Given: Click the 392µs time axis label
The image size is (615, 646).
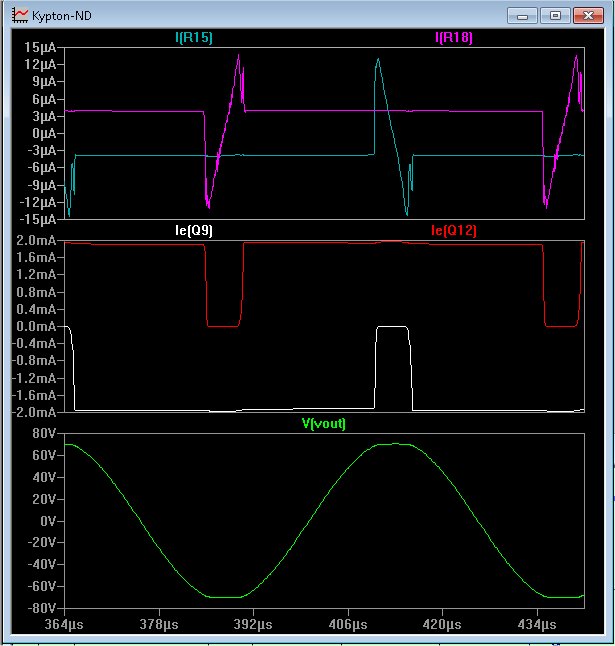Looking at the screenshot, I should [253, 624].
